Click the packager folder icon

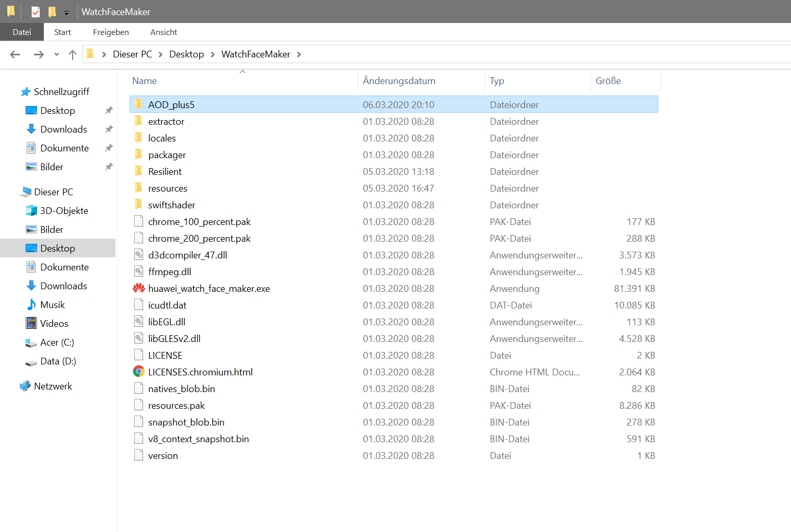(x=138, y=155)
